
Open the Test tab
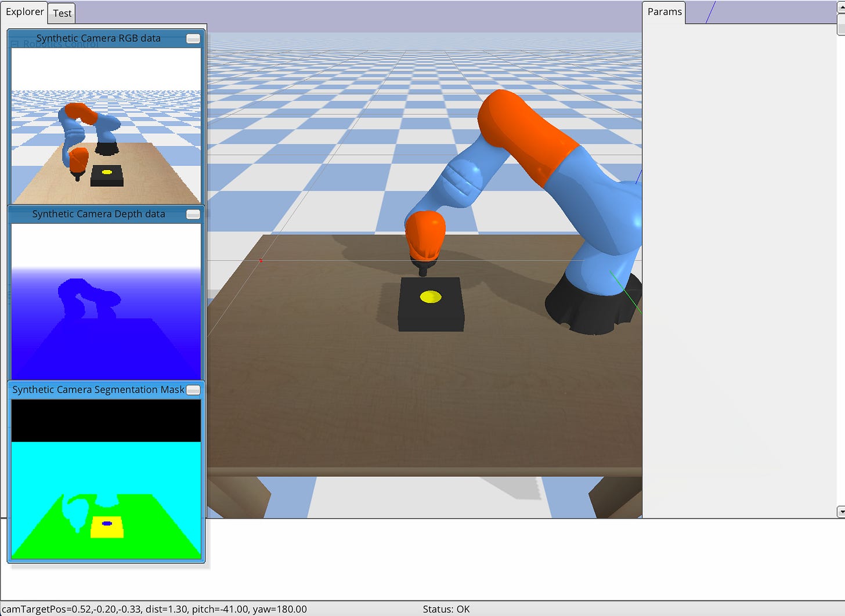point(62,13)
